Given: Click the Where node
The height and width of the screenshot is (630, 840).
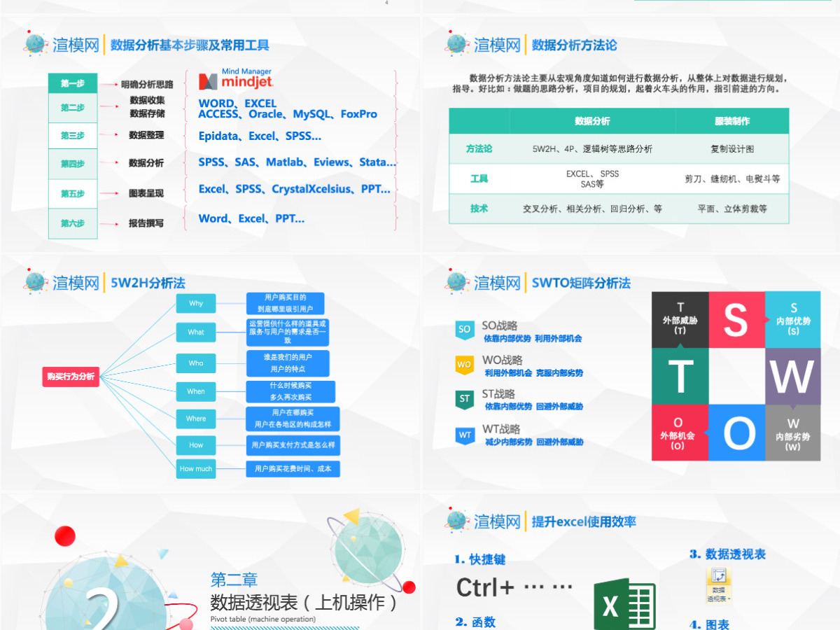Looking at the screenshot, I should point(196,419).
